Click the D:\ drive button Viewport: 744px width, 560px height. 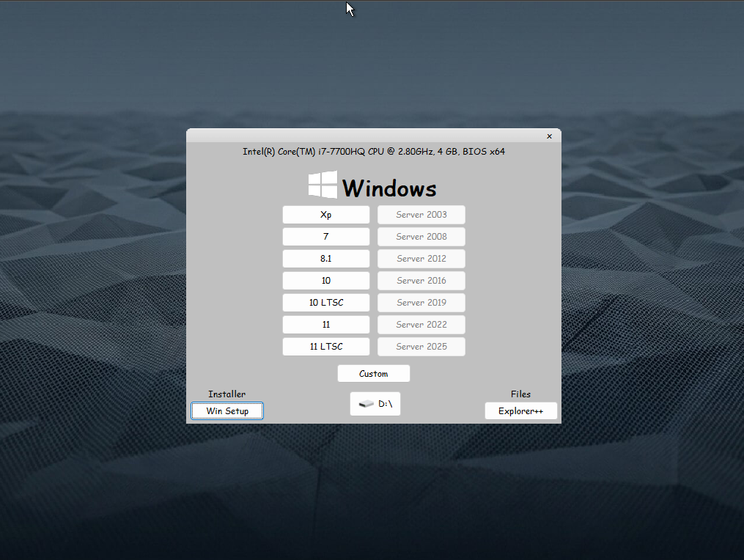[x=375, y=404]
